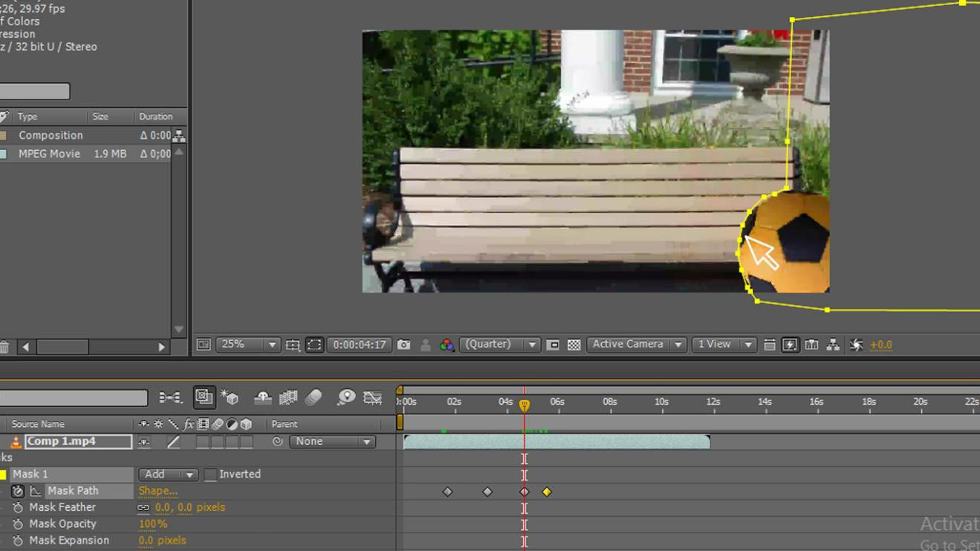Toggle the Mask Opacity stopwatch
The width and height of the screenshot is (980, 551).
tap(18, 524)
